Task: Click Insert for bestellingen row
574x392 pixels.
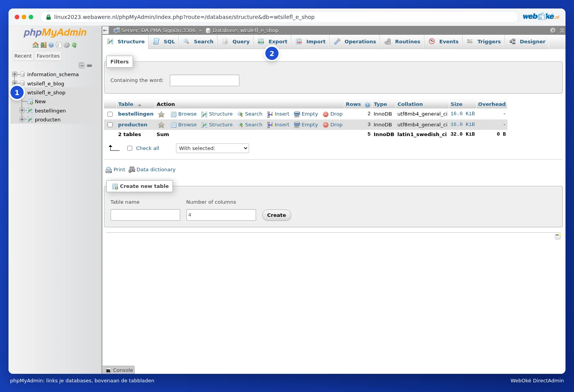Action: pyautogui.click(x=278, y=114)
